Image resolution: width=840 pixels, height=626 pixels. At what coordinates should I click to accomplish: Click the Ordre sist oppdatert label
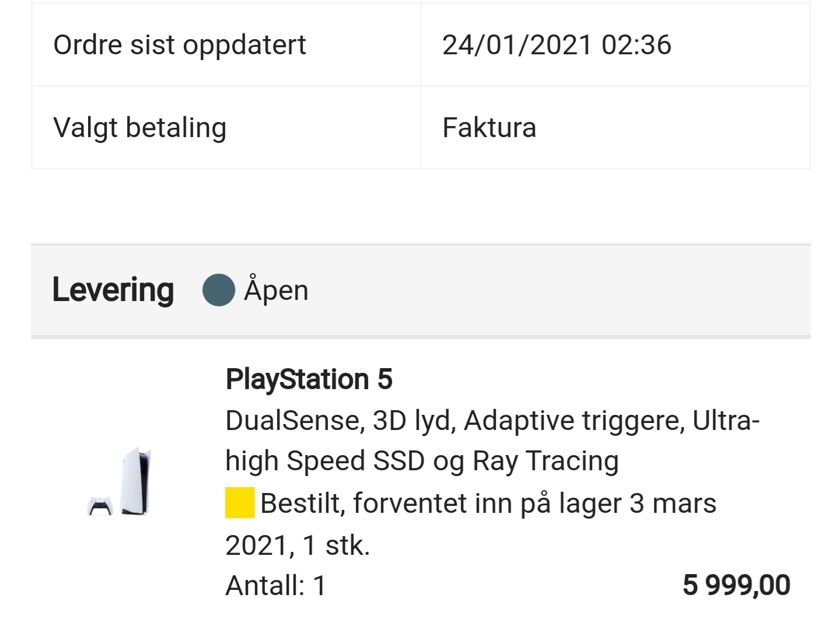(x=180, y=45)
